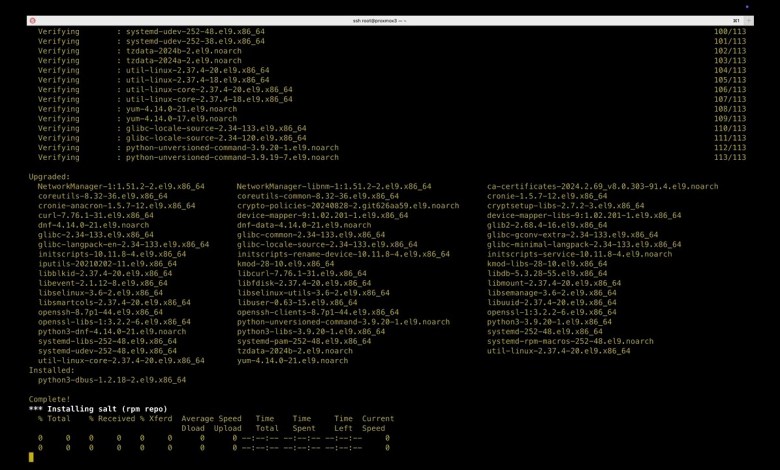The image size is (780, 470).
Task: Select 'libsemanage-3.6-2.el9.x86_64' package
Action: point(551,293)
